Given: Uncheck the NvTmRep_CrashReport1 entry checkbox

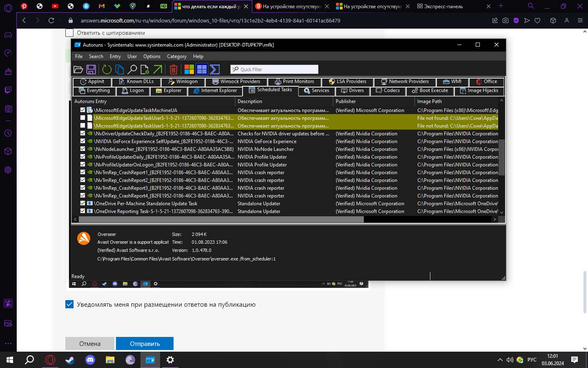Looking at the screenshot, I should point(82,172).
